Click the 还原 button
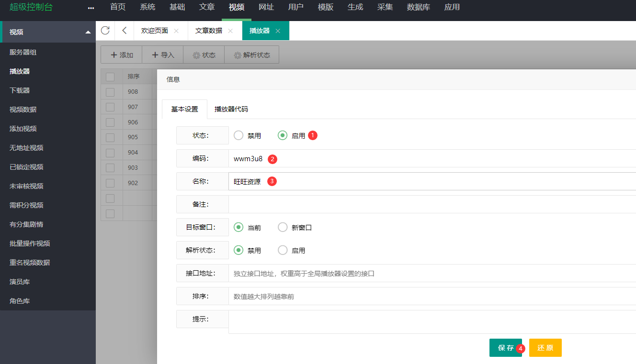The width and height of the screenshot is (636, 364). (545, 348)
